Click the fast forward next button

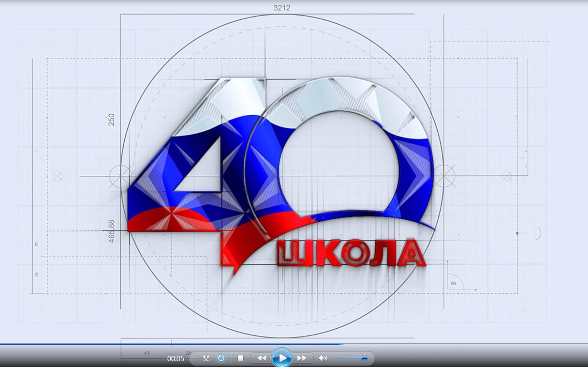302,358
